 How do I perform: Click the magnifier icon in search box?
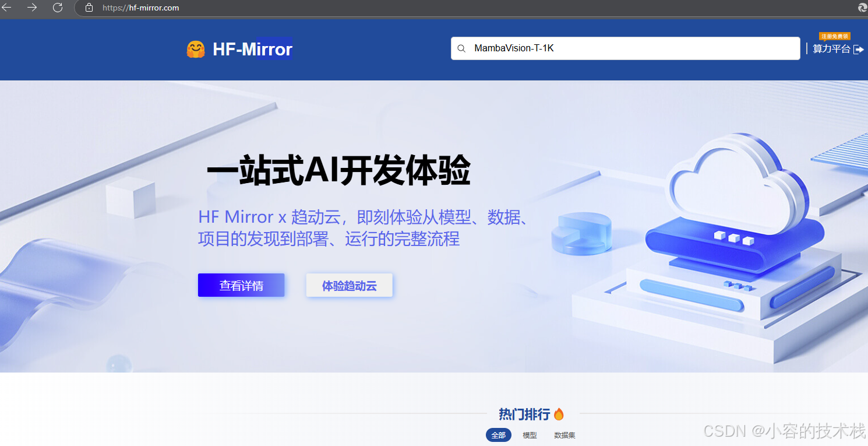click(461, 48)
